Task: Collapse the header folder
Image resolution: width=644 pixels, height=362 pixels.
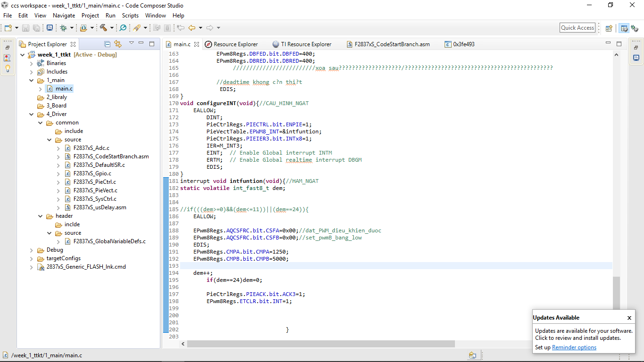Action: pos(41,216)
